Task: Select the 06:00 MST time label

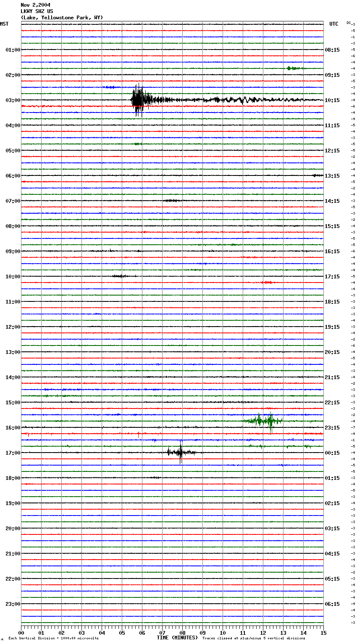Action: click(13, 176)
